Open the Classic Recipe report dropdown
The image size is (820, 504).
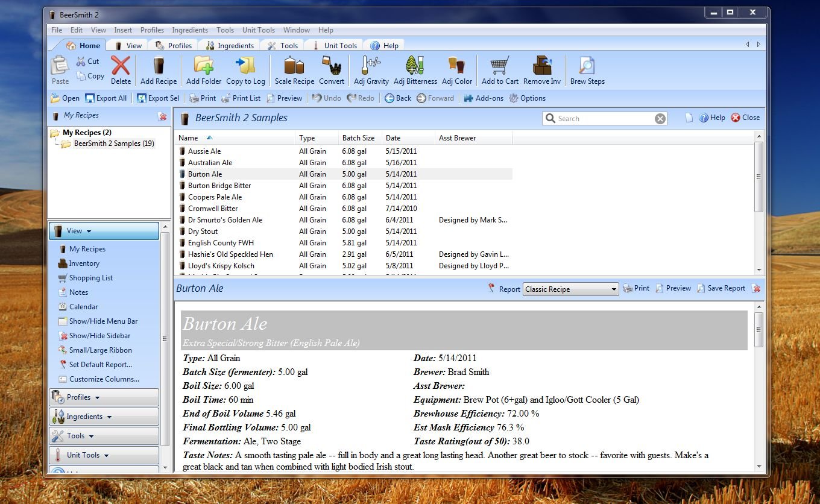pyautogui.click(x=570, y=289)
